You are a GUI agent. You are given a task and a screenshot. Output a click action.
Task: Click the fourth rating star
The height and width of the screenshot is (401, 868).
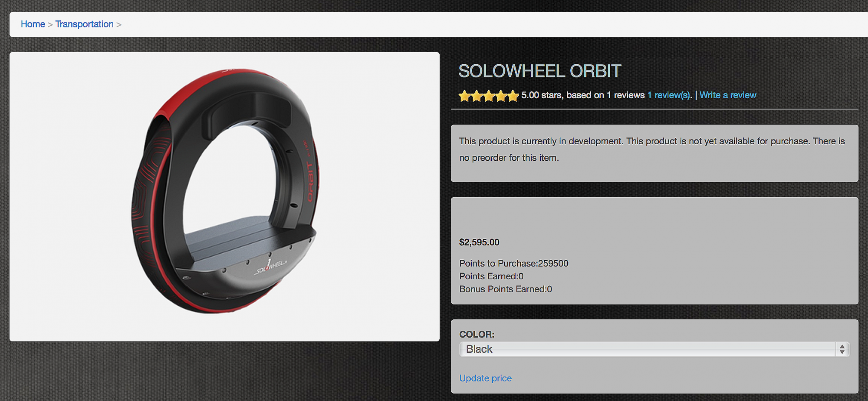(x=501, y=96)
